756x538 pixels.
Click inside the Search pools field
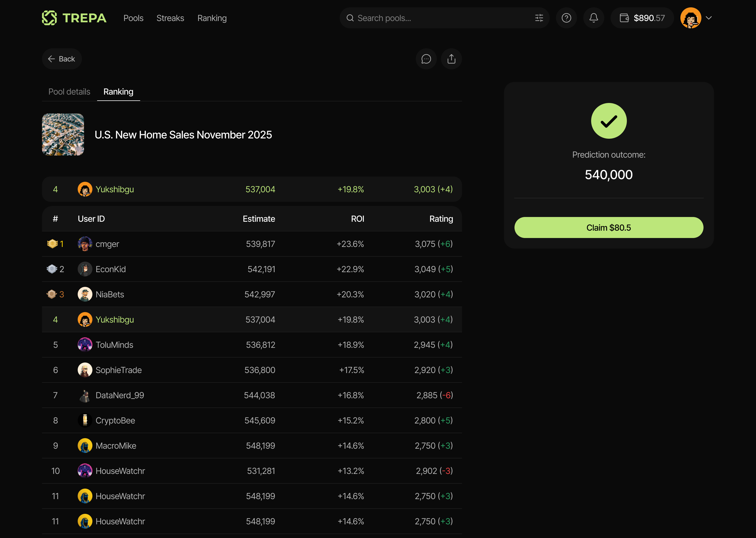(414, 18)
